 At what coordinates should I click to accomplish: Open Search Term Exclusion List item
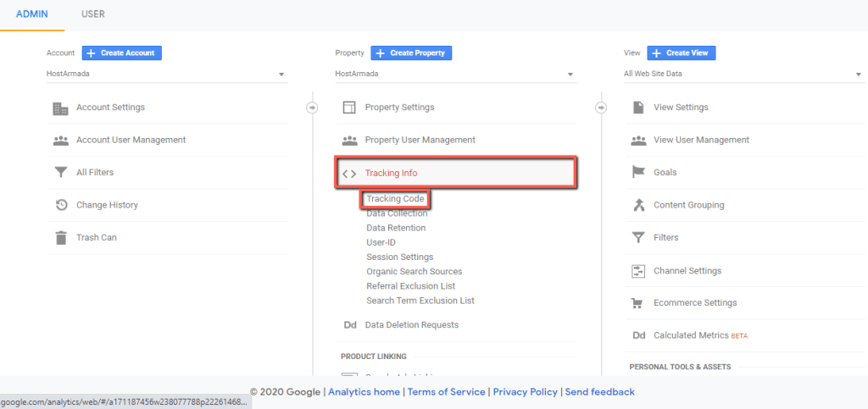pos(420,301)
